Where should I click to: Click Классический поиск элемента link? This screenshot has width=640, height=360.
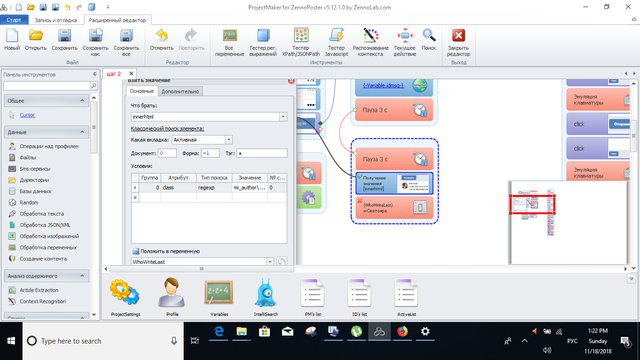coord(167,129)
